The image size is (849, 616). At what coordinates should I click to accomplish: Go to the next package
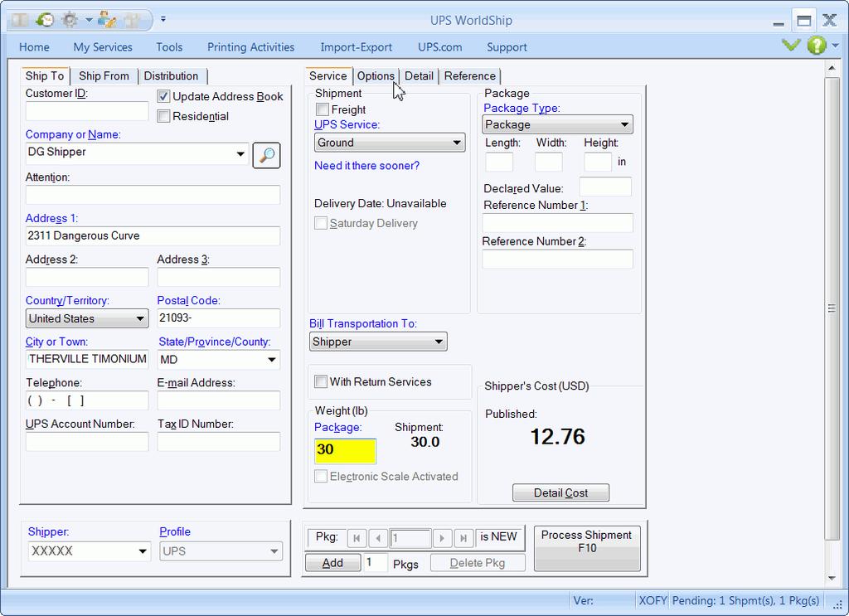(442, 538)
